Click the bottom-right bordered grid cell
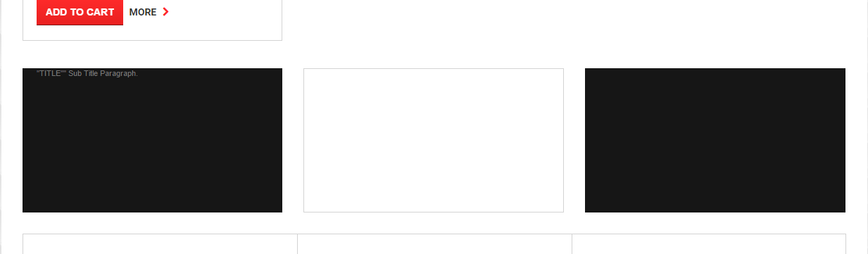Viewport: 868px width, 254px height. coord(709,244)
